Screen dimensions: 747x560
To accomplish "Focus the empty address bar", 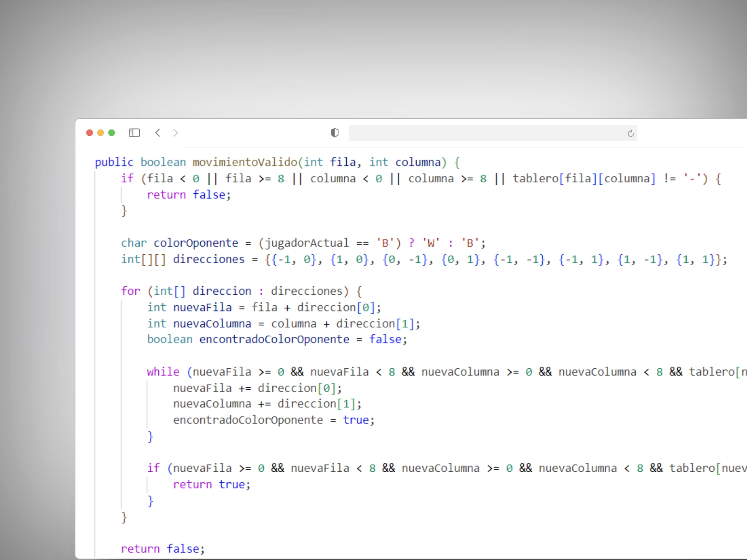I will (x=493, y=133).
